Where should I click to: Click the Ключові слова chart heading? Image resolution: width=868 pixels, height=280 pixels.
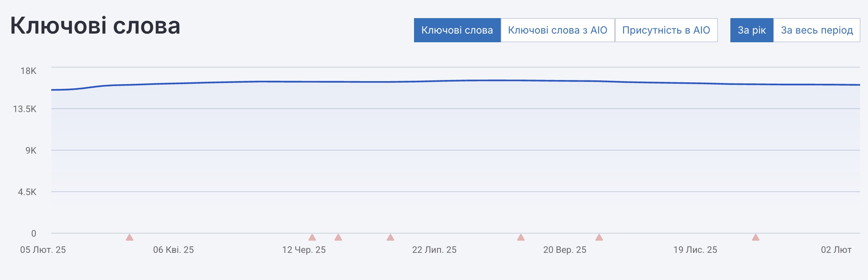click(x=95, y=26)
